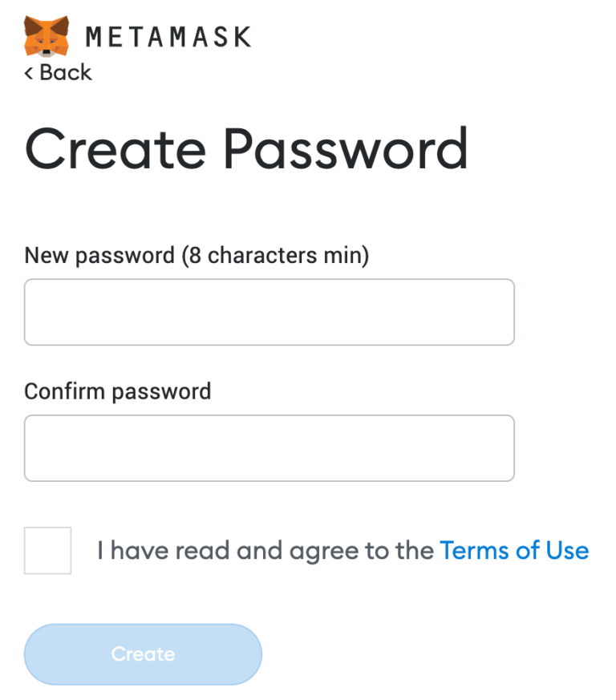616x700 pixels.
Task: Click the word "Confirm" above the second field
Action: 64,391
